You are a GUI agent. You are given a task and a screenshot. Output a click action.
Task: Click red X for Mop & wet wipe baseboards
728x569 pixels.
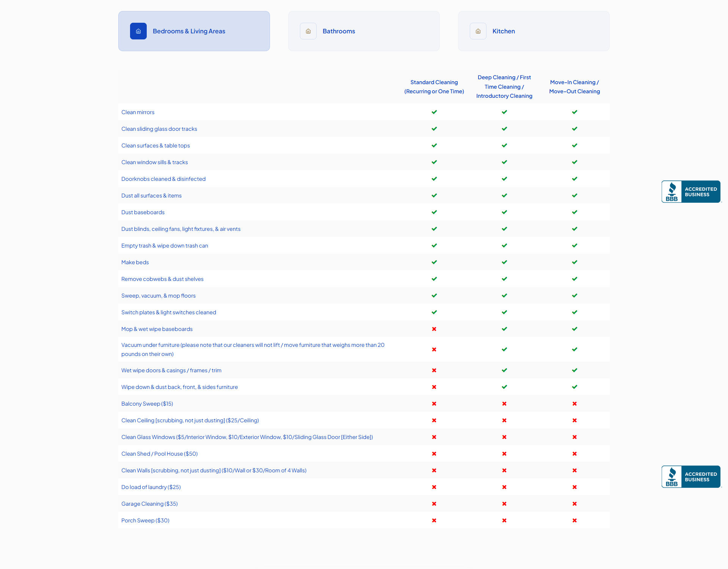[x=434, y=329]
